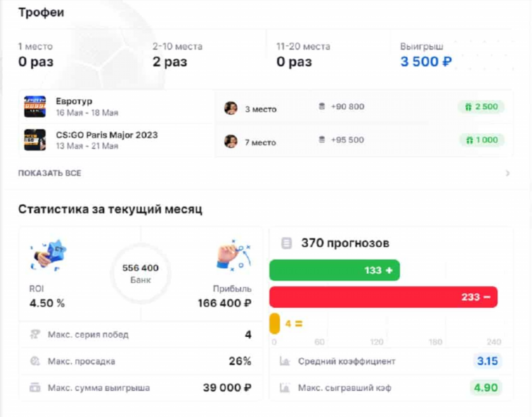Click the chart icon by Средний коэффициент
This screenshot has width=532, height=417.
pos(284,361)
